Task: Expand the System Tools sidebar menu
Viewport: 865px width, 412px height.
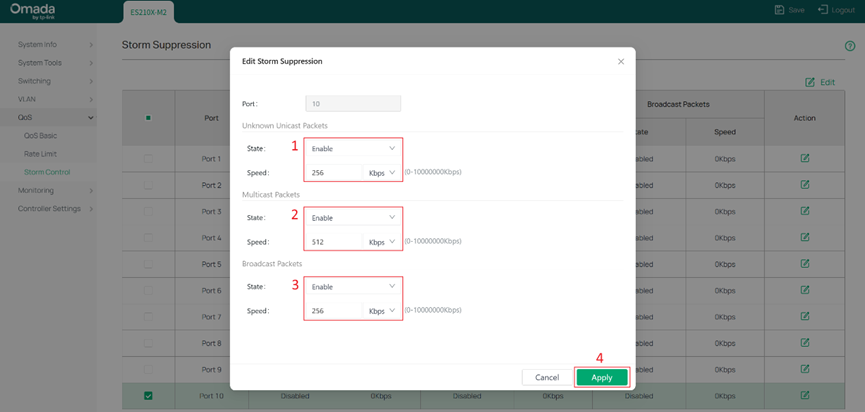Action: 55,63
